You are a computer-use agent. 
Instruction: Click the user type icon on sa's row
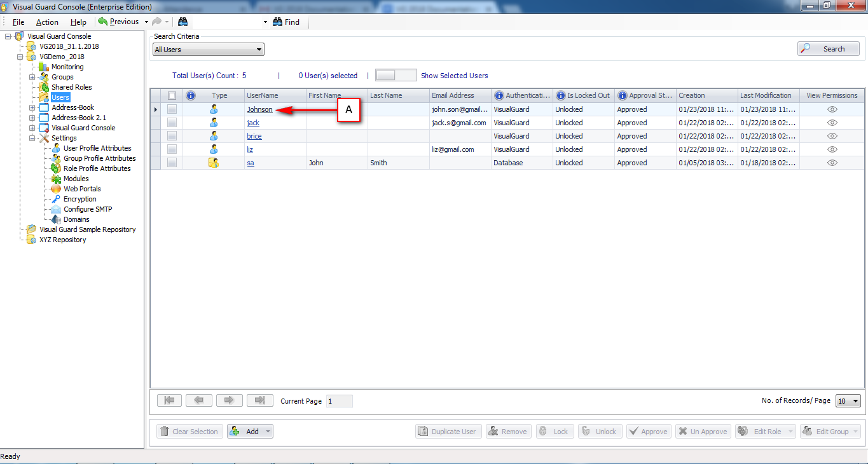(x=213, y=162)
